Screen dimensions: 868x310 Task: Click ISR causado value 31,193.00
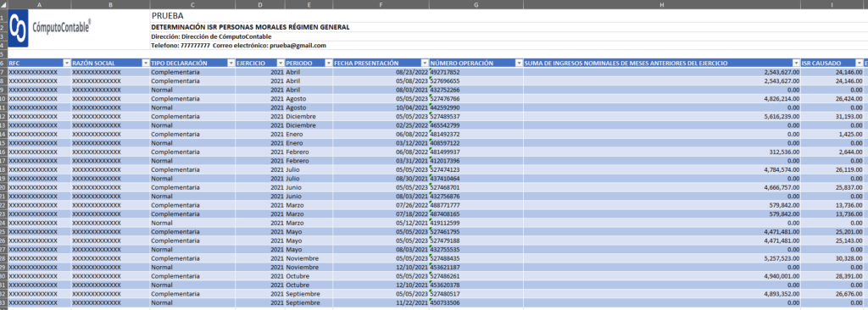point(849,116)
